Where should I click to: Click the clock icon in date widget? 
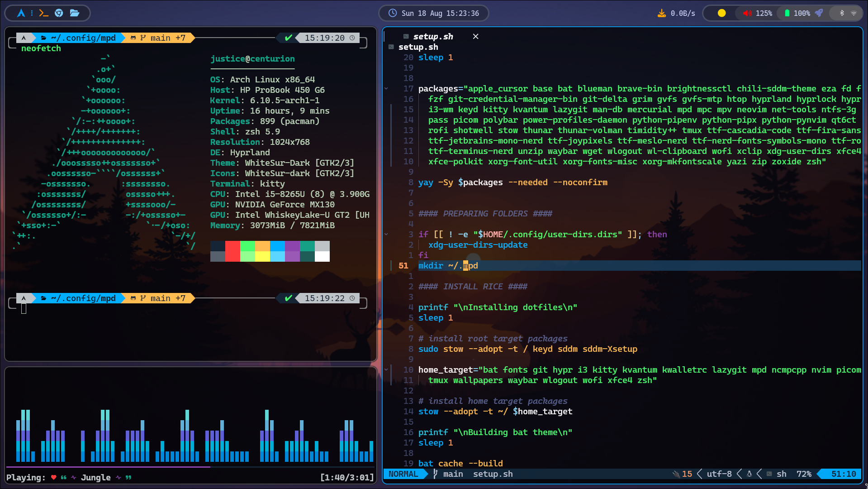[393, 13]
